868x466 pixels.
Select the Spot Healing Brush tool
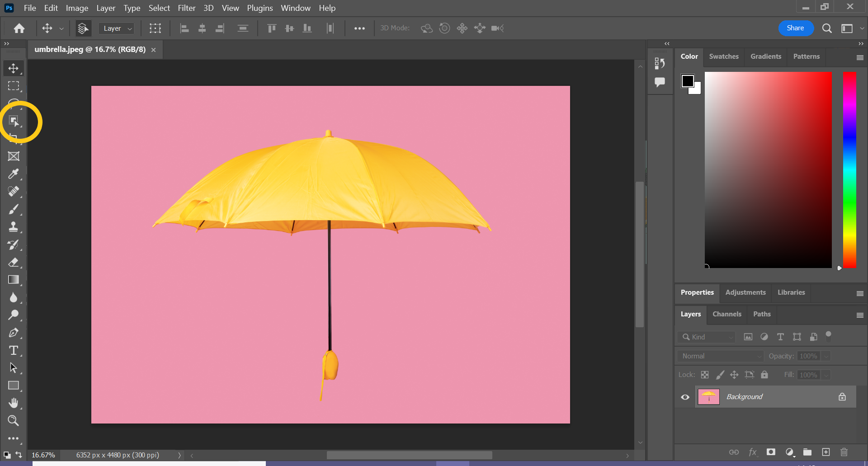14,192
